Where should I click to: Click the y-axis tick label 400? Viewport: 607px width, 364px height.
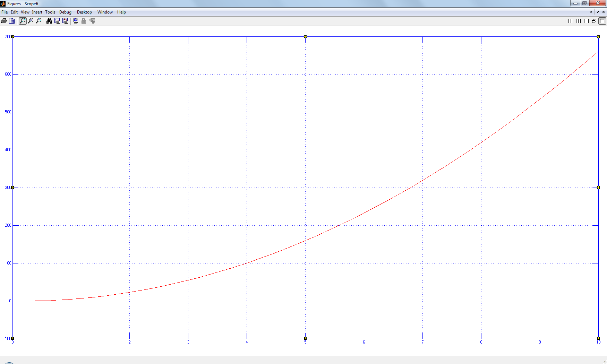point(8,150)
